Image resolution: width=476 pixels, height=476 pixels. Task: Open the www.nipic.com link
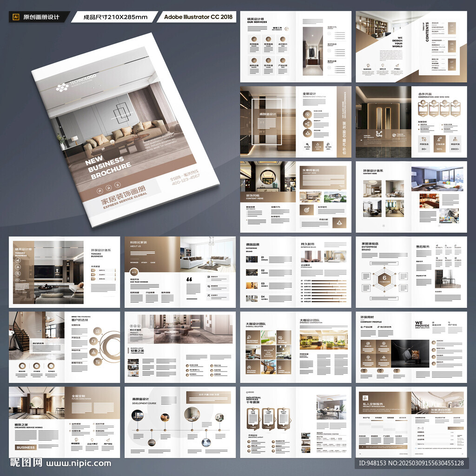coord(79,463)
